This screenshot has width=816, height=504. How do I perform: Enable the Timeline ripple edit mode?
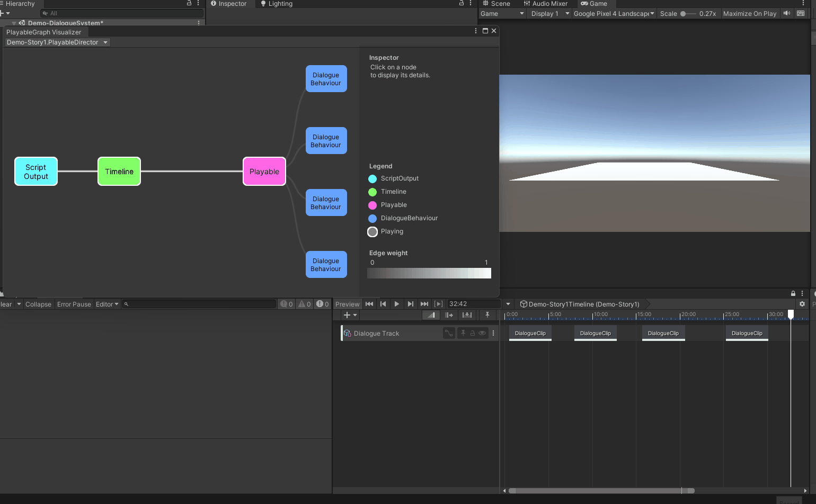tap(449, 315)
